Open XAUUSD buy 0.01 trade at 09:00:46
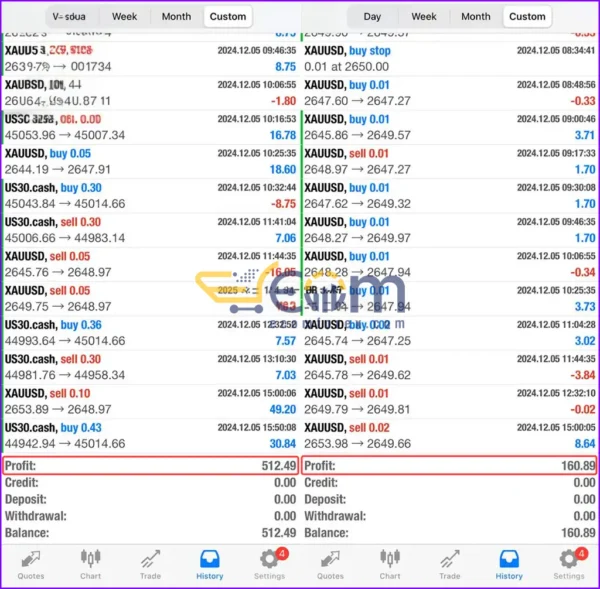The image size is (600, 589). 449,127
